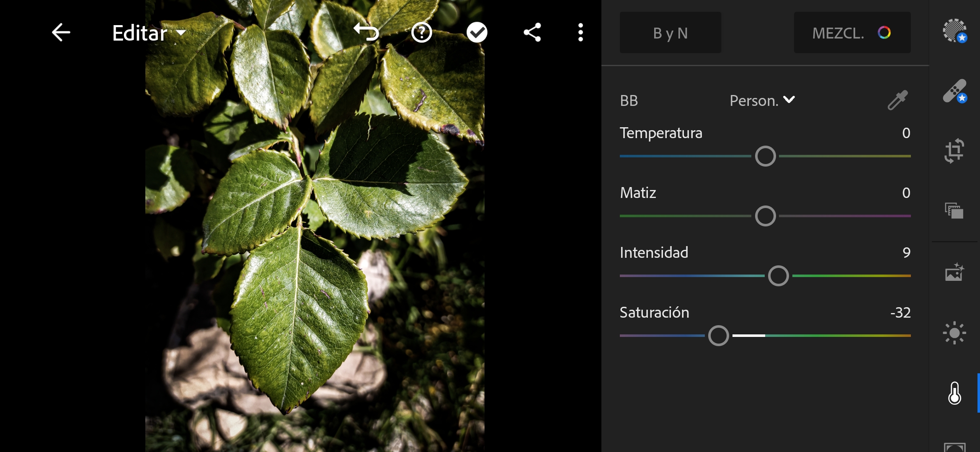Confirm edits with the checkmark icon
The image size is (980, 452).
point(477,32)
